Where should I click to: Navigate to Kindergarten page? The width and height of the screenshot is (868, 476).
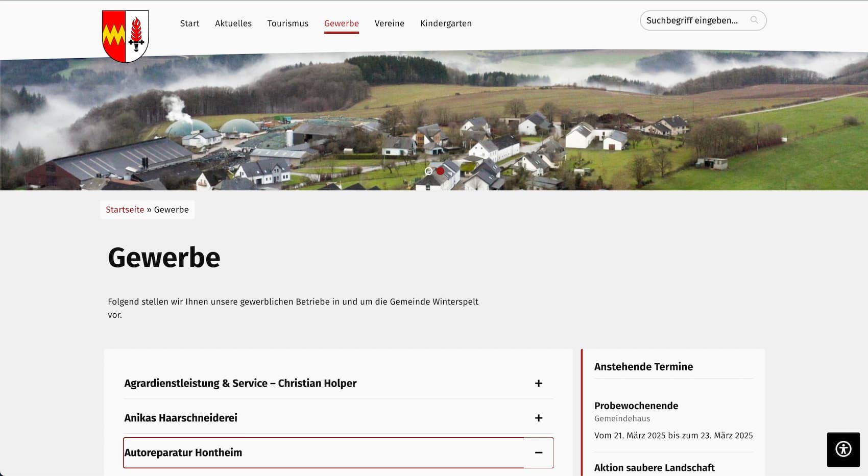coord(446,23)
